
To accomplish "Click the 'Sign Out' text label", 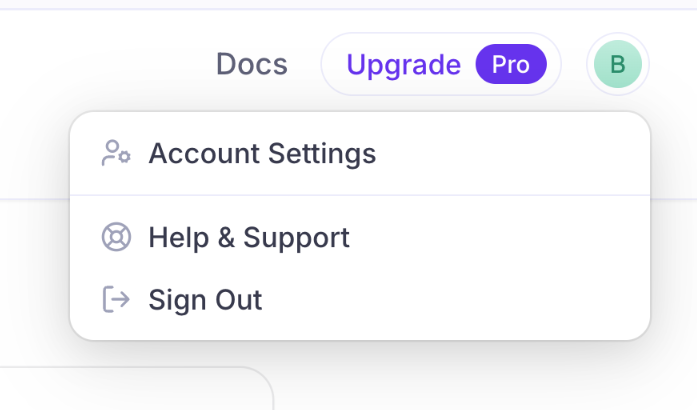I will pos(205,299).
